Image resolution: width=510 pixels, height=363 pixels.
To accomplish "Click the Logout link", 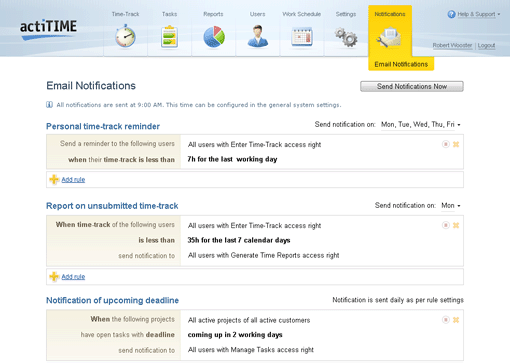I will (x=486, y=46).
